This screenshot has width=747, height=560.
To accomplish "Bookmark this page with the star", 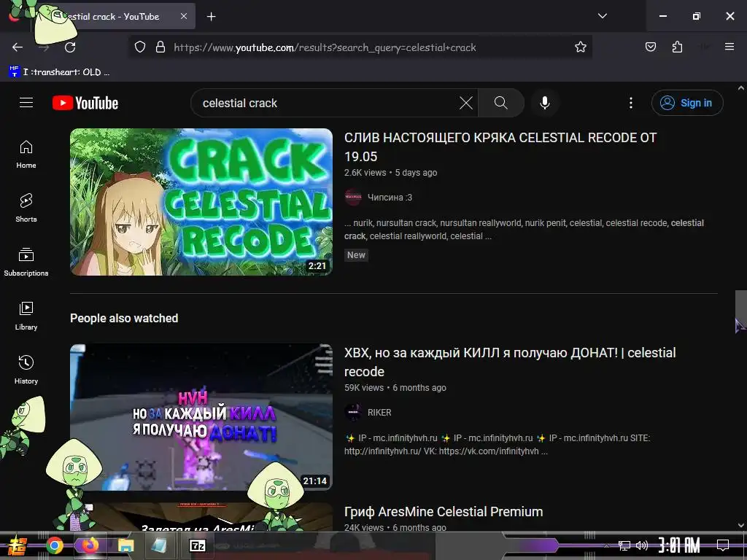I will coord(580,47).
